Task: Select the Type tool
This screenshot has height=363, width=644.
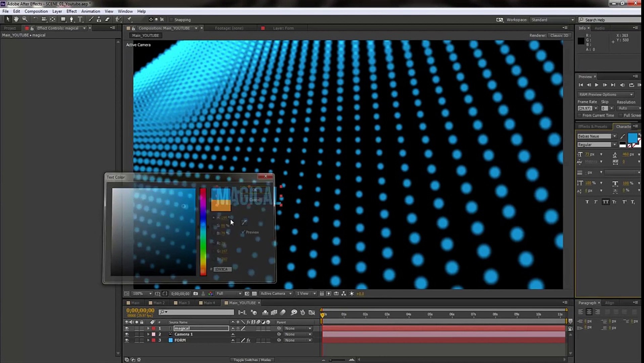Action: click(x=80, y=19)
